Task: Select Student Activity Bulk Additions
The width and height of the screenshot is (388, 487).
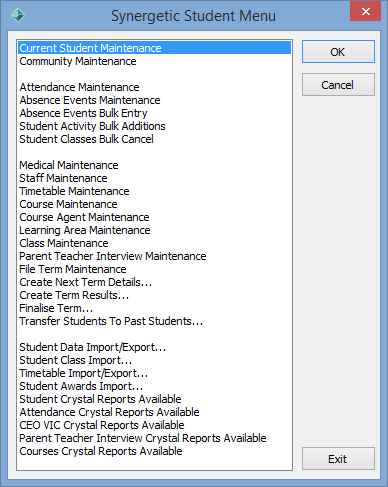Action: [x=92, y=126]
